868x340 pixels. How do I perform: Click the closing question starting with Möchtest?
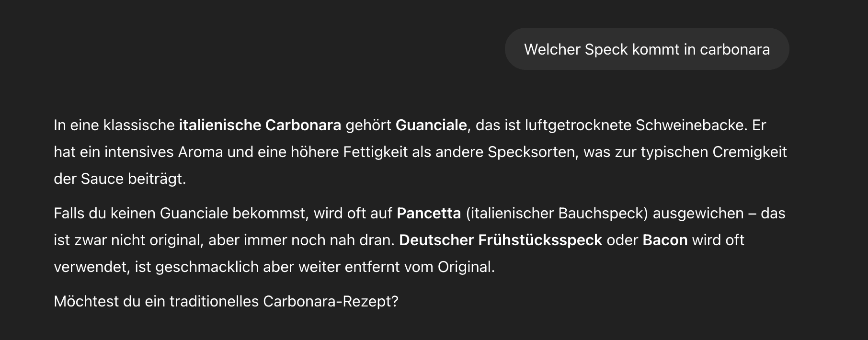(226, 302)
